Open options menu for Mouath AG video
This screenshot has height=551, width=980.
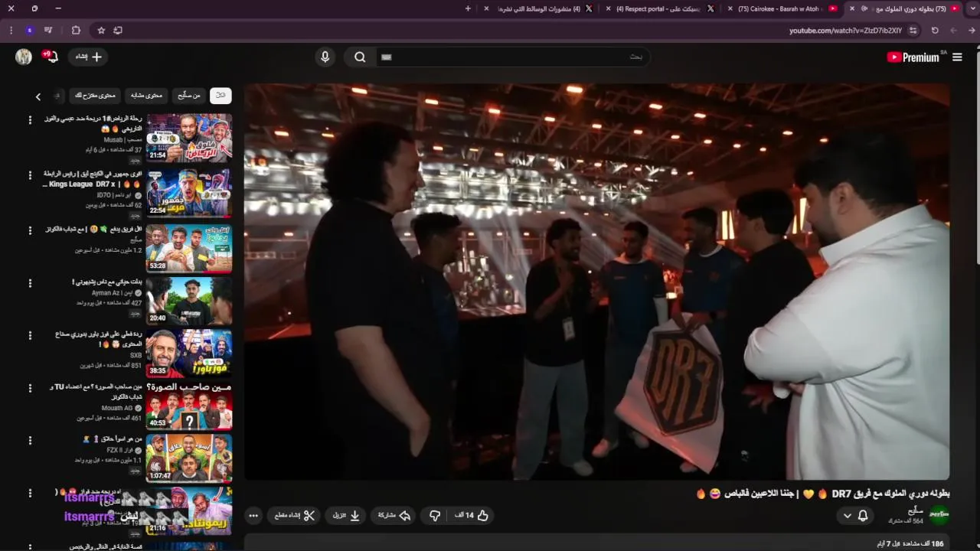[x=30, y=389]
